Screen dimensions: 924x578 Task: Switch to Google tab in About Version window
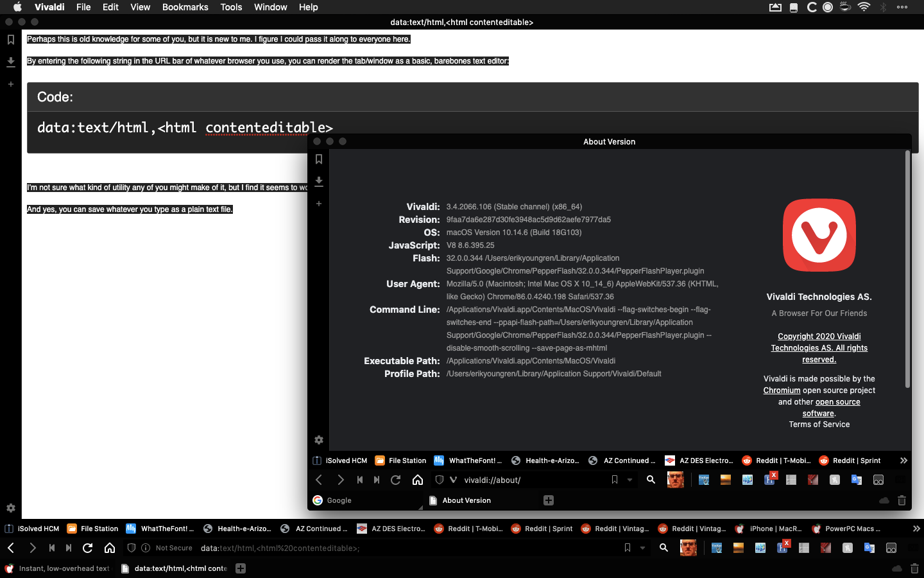click(x=366, y=500)
